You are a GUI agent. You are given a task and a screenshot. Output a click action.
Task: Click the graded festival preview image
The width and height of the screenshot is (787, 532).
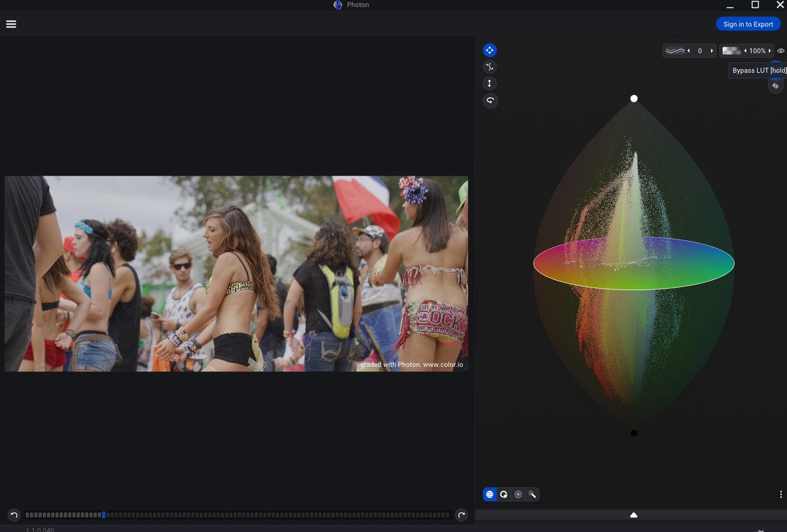236,273
